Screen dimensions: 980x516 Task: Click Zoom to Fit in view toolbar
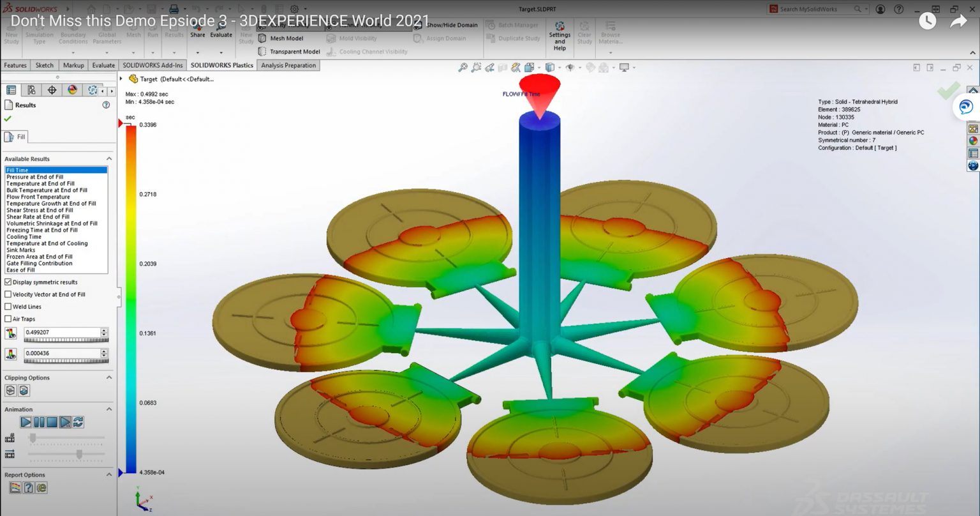click(463, 68)
